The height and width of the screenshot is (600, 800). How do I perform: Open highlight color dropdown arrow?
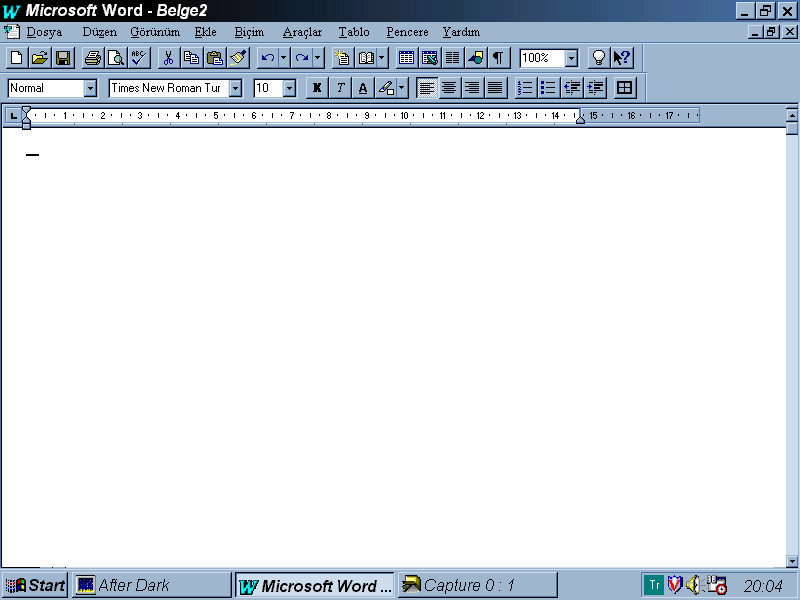pos(402,88)
